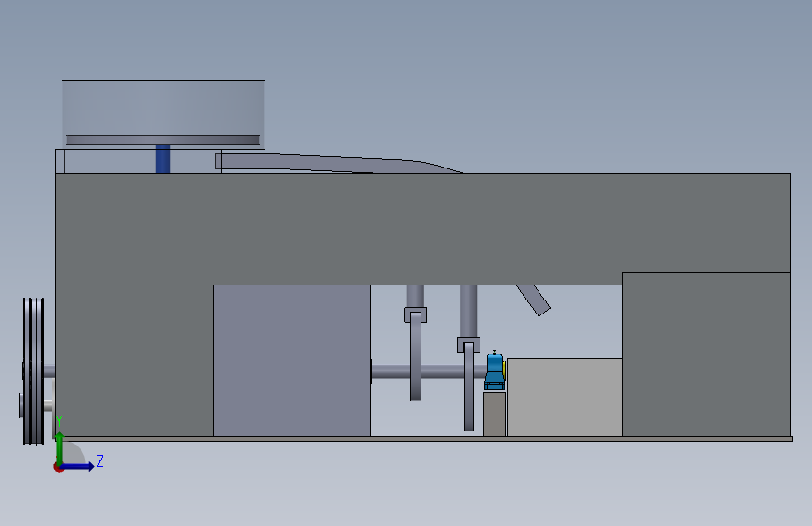Select the light gray box beside the motor
Viewport: 812px width, 526px height.
(x=564, y=398)
